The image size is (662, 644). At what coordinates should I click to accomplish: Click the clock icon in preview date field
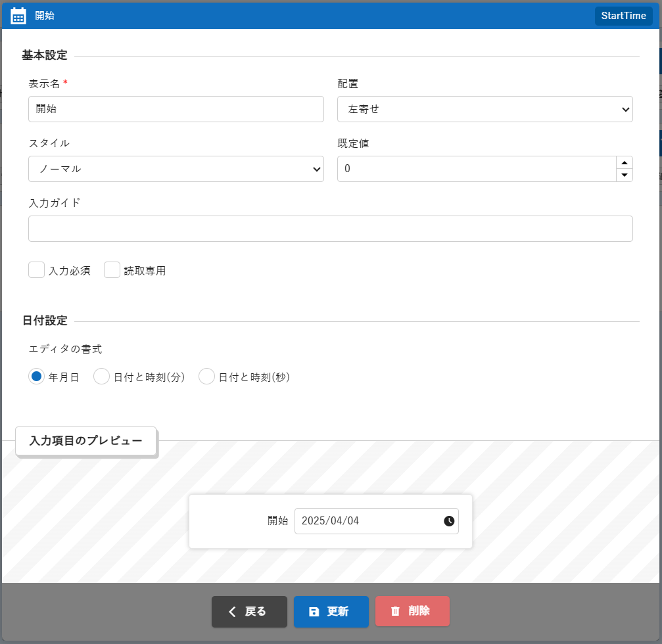[449, 520]
